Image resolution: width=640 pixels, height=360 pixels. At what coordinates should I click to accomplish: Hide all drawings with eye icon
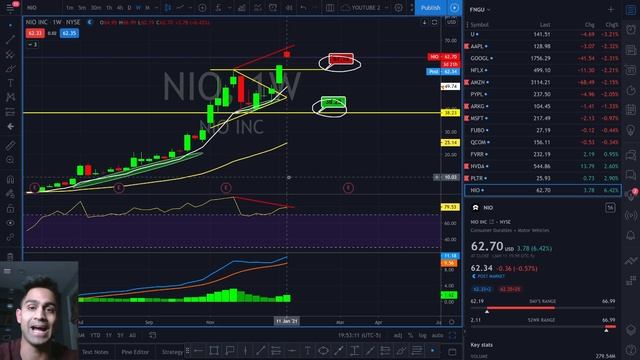click(10, 223)
